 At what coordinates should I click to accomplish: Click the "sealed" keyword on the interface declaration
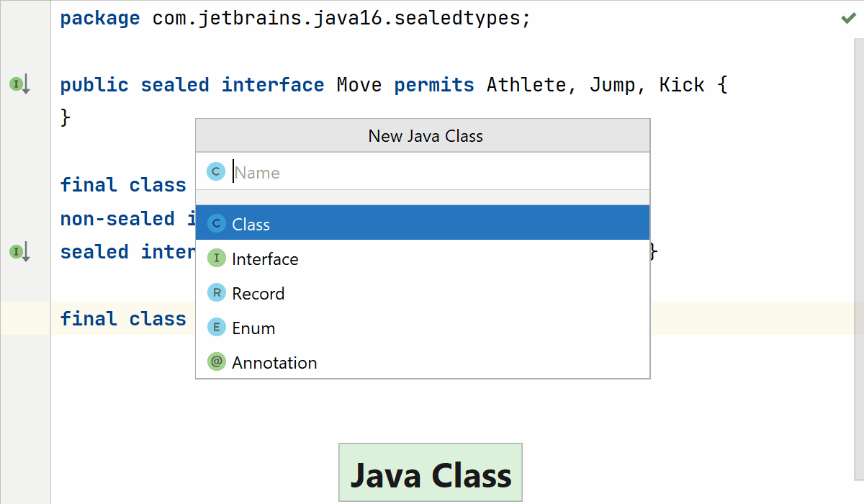174,84
